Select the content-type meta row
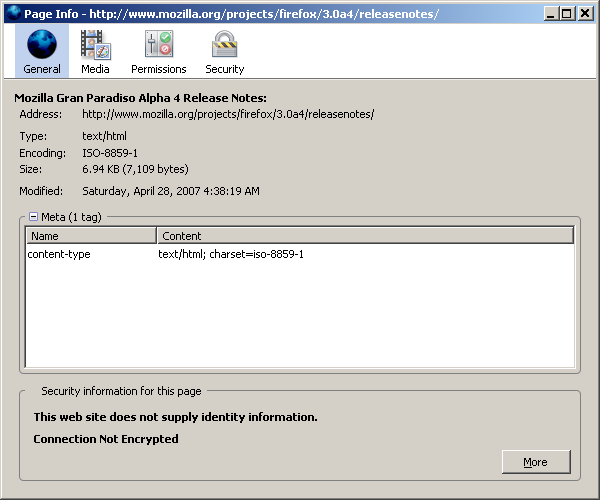 300,254
